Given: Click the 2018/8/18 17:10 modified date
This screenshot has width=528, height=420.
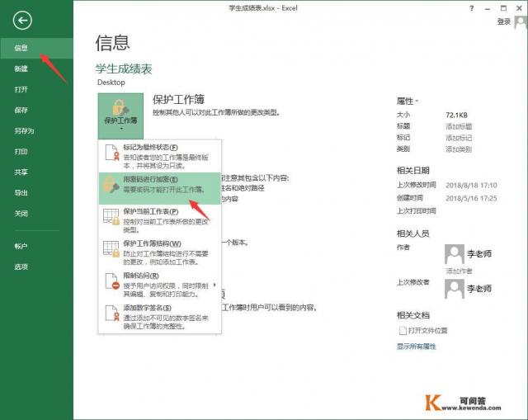Looking at the screenshot, I should pyautogui.click(x=471, y=186).
